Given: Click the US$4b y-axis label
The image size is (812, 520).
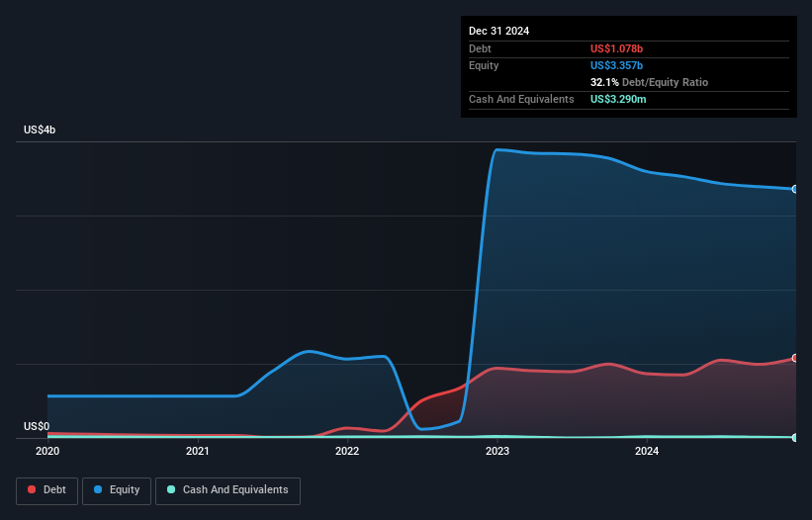Looking at the screenshot, I should [40, 130].
